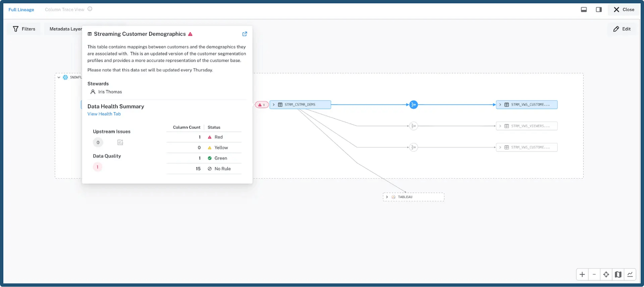Image resolution: width=644 pixels, height=287 pixels.
Task: Zoom in on the lineage diagram
Action: click(x=582, y=275)
